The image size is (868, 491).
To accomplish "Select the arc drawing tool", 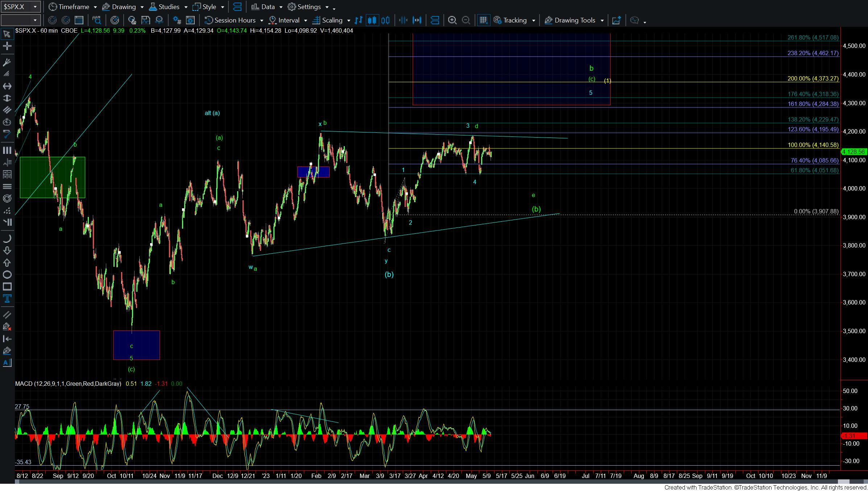I will [x=7, y=238].
